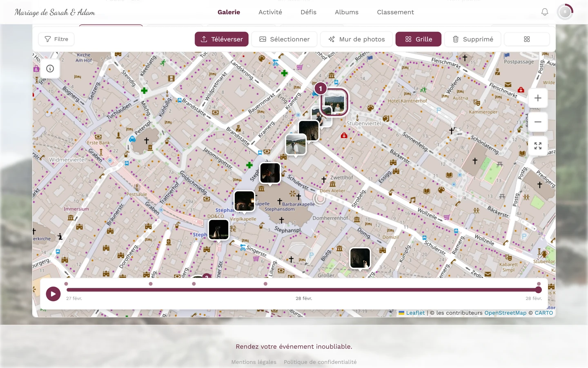Open the Leaflet attribution link

click(x=412, y=313)
